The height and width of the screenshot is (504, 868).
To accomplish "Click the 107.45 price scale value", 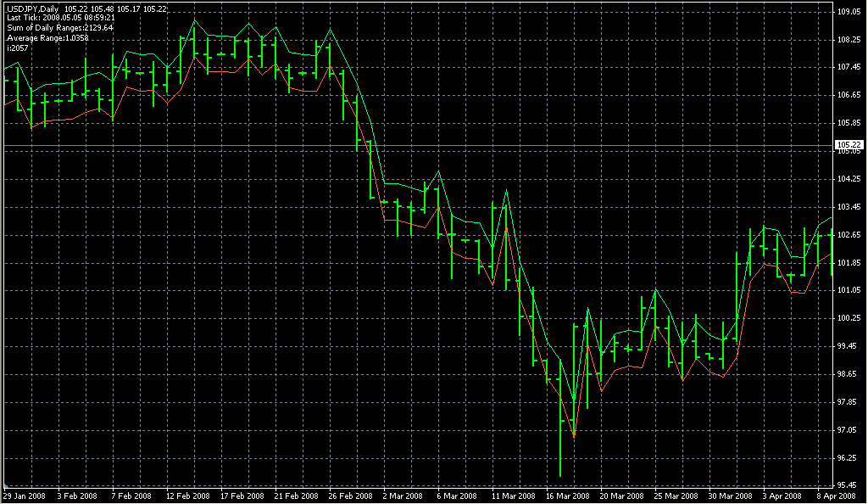I will click(x=849, y=67).
